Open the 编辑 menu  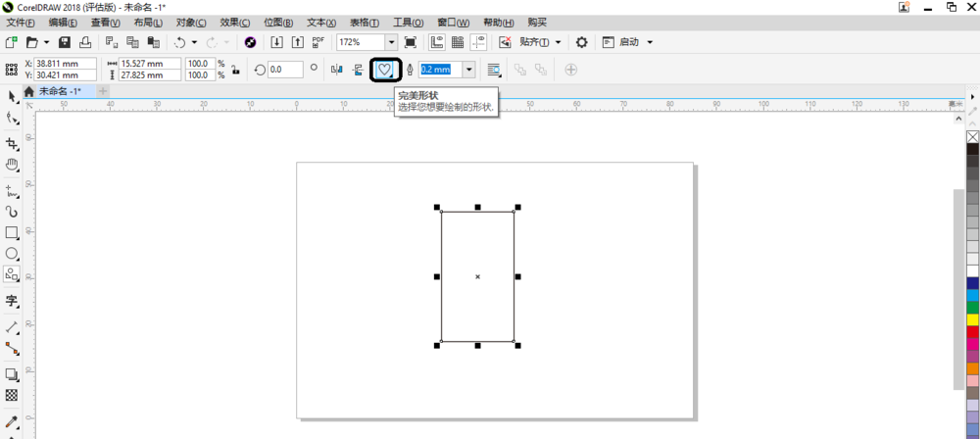pyautogui.click(x=63, y=23)
